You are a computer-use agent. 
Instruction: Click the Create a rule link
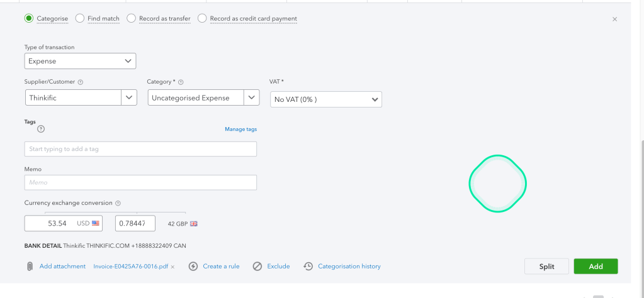(x=221, y=267)
